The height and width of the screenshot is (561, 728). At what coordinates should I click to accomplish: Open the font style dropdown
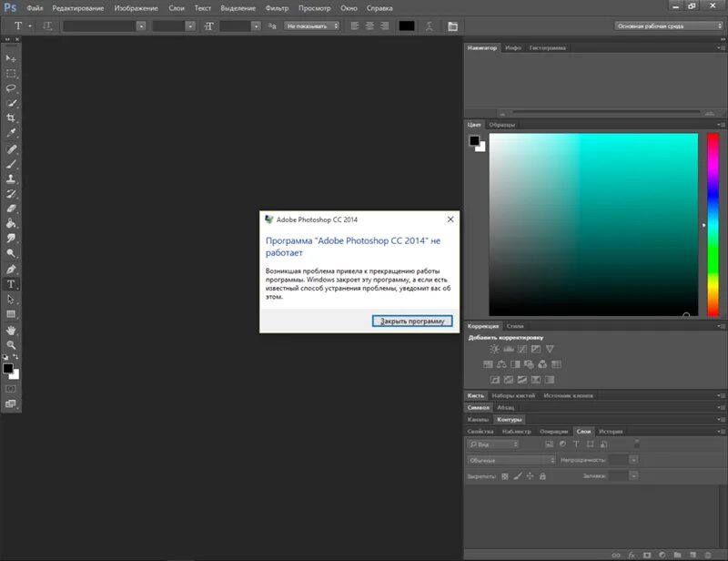(x=190, y=26)
